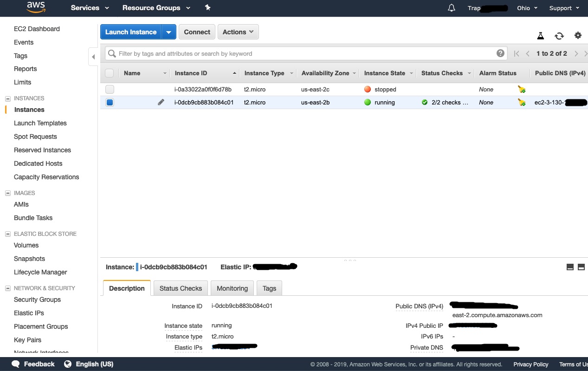Viewport: 588px width, 371px height.
Task: Switch to the Description tab
Action: pyautogui.click(x=127, y=288)
